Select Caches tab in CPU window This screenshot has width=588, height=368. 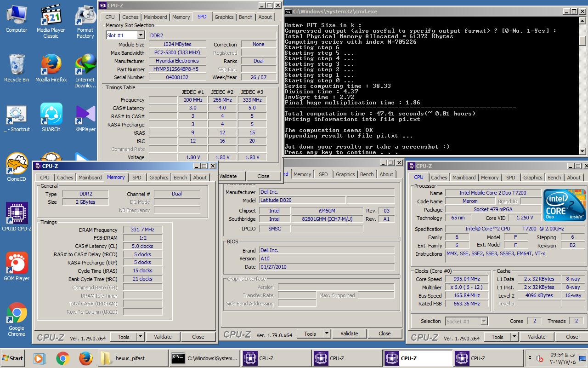point(439,178)
